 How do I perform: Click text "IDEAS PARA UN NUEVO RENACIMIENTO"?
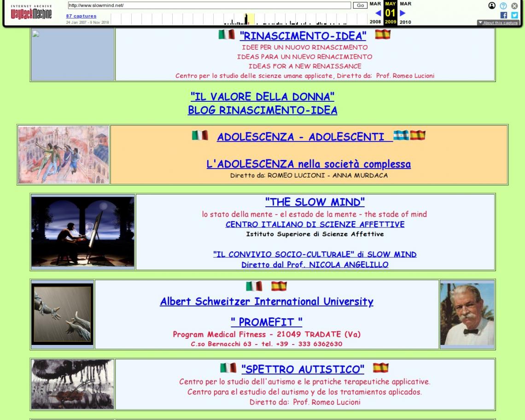pyautogui.click(x=305, y=57)
